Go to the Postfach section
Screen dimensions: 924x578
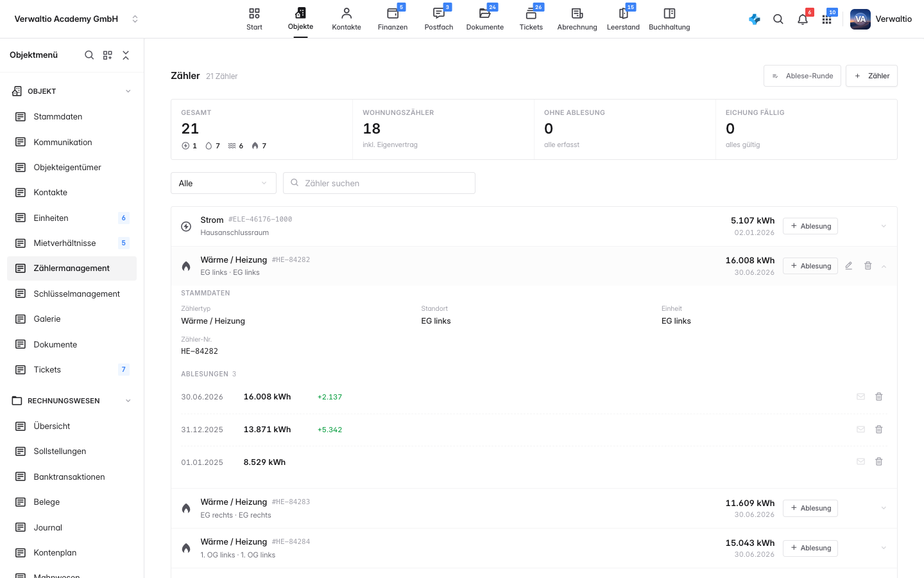[439, 19]
